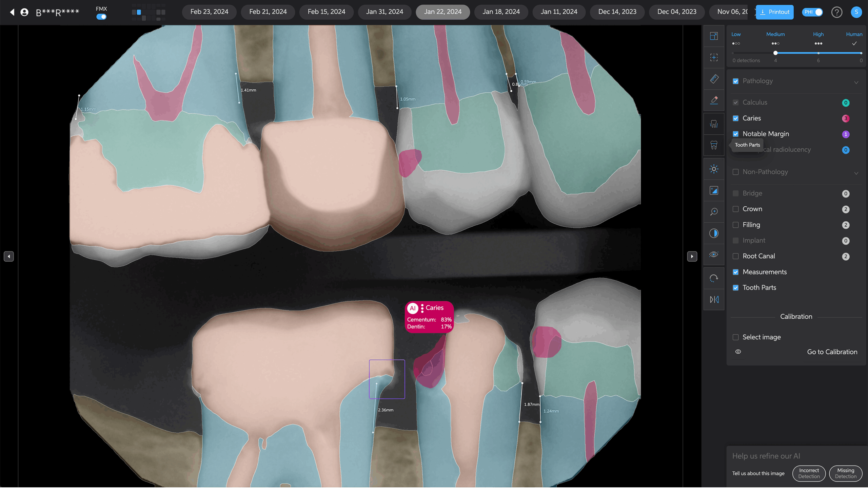
Task: Click the pencil annotation tool
Action: (x=714, y=100)
